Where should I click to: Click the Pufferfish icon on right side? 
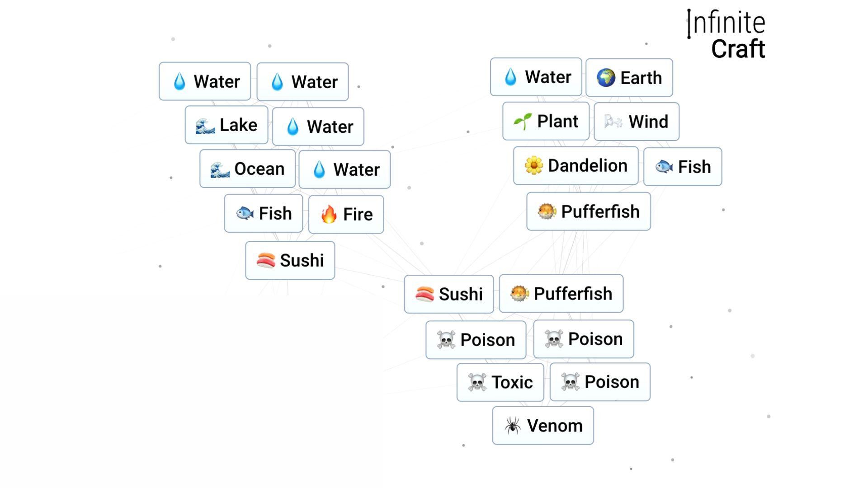pyautogui.click(x=546, y=211)
